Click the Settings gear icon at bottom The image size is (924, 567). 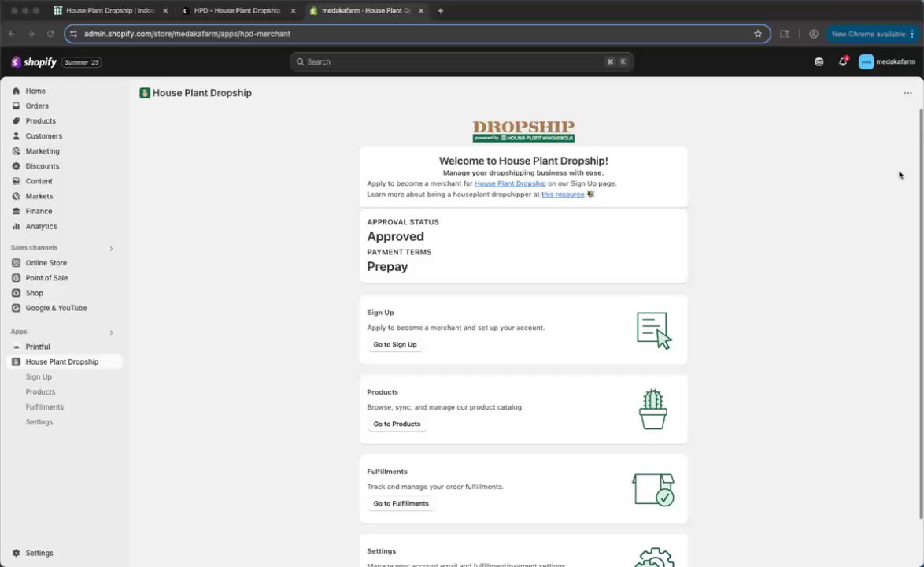16,553
